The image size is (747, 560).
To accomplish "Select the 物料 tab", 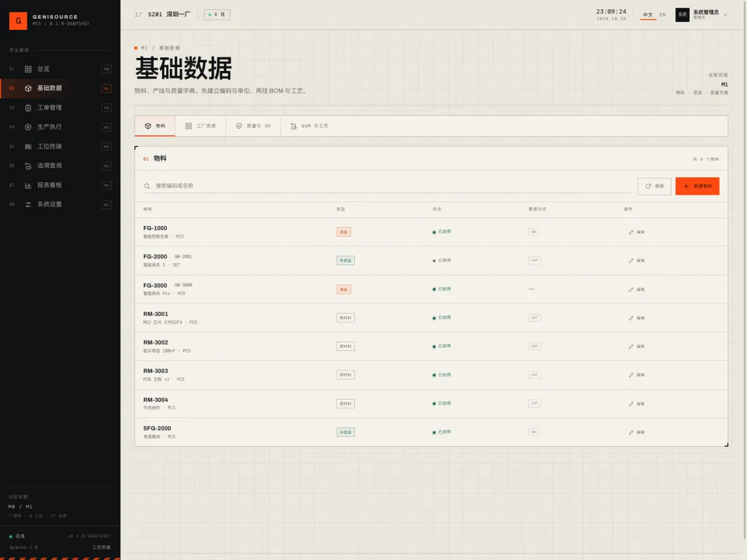I will coord(155,126).
